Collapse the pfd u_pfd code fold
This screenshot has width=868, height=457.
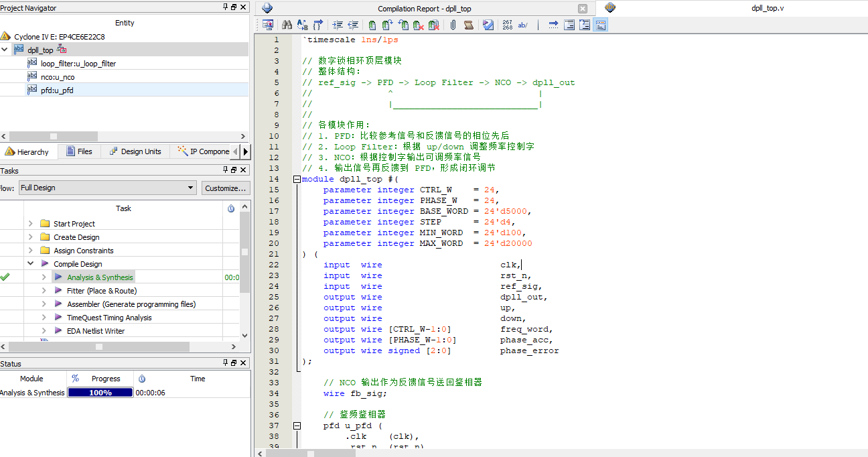[x=297, y=426]
